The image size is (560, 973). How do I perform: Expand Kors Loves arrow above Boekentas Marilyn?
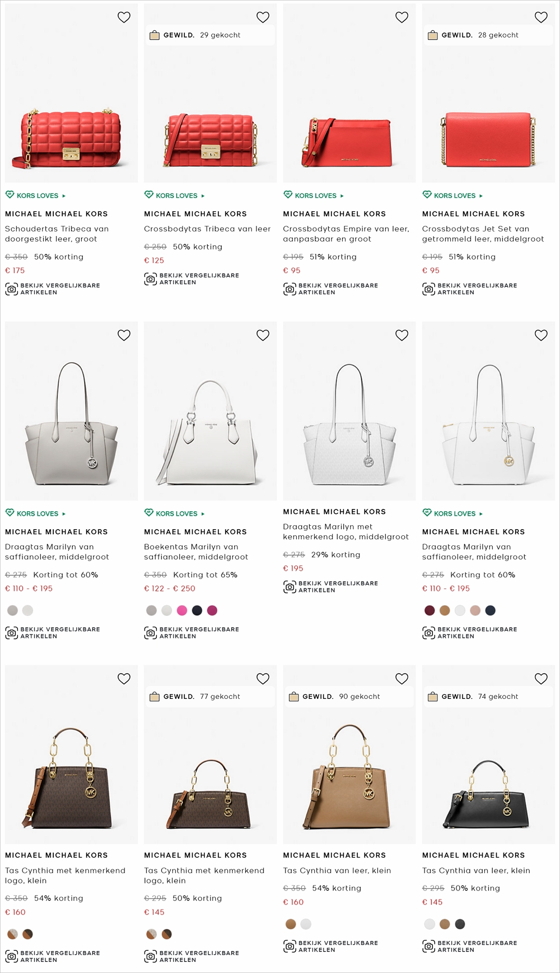(203, 513)
